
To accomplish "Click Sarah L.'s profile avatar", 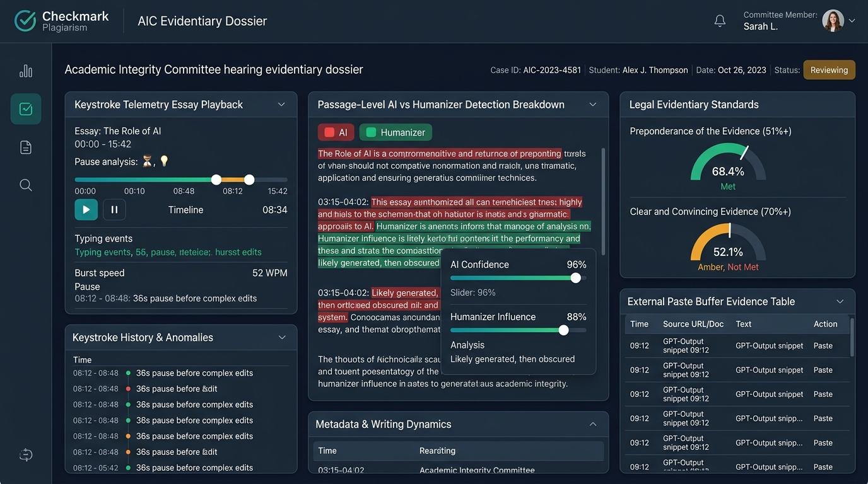I will click(833, 21).
